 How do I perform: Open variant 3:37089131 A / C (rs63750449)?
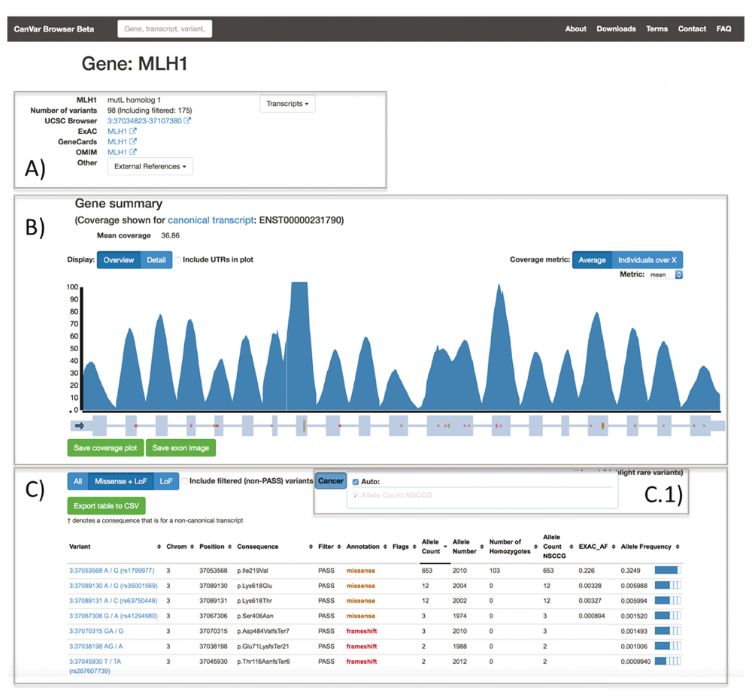(x=114, y=601)
